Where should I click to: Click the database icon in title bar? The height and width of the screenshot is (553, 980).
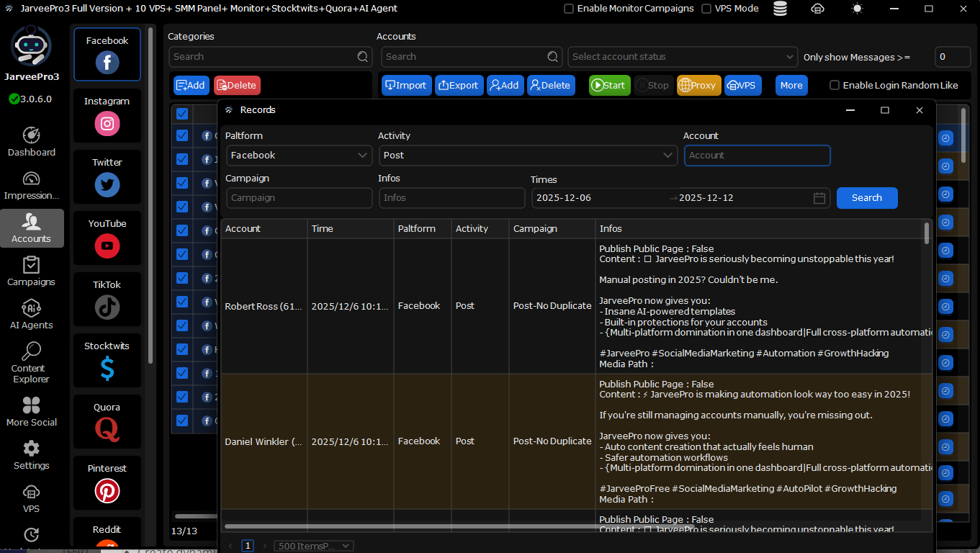click(x=780, y=9)
